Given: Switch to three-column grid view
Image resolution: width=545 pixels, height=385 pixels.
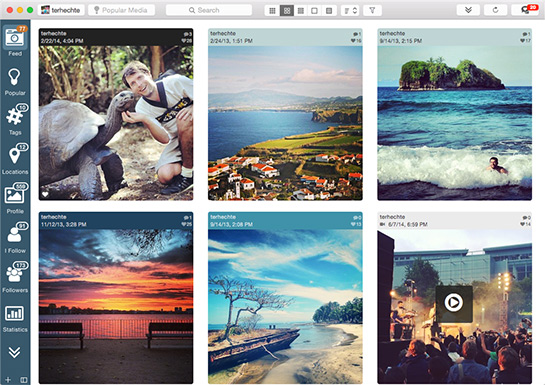Looking at the screenshot, I should (x=301, y=10).
